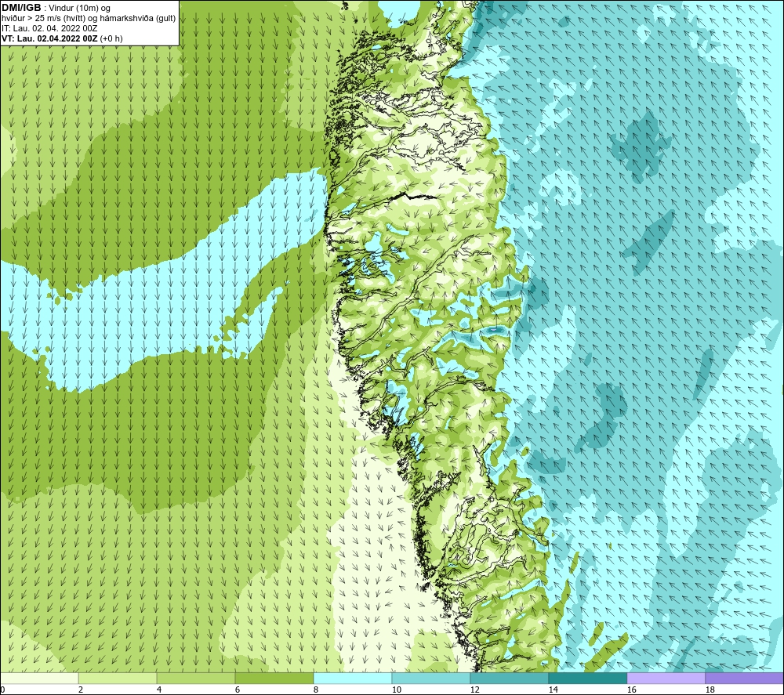
Task: Click the scale label '10'
Action: pyautogui.click(x=397, y=690)
